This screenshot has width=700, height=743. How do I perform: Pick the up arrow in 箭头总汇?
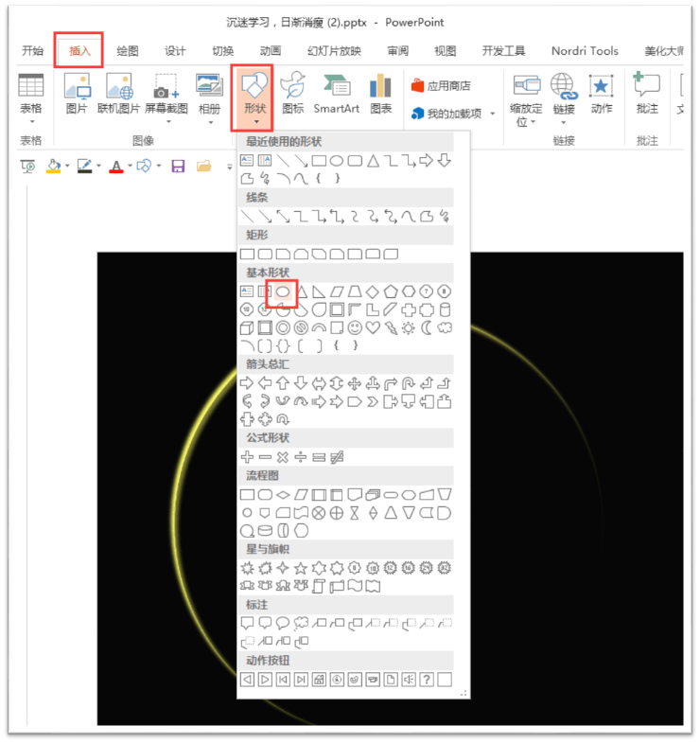(x=283, y=383)
